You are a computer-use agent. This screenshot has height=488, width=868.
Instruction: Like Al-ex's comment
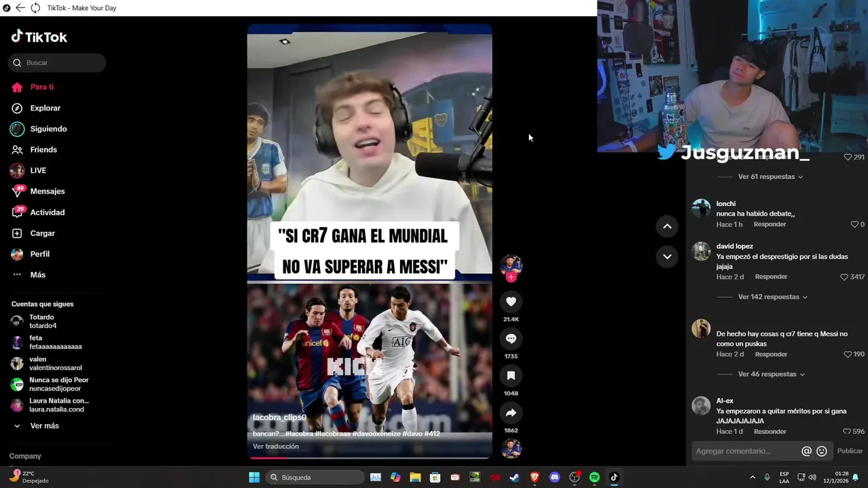point(847,431)
